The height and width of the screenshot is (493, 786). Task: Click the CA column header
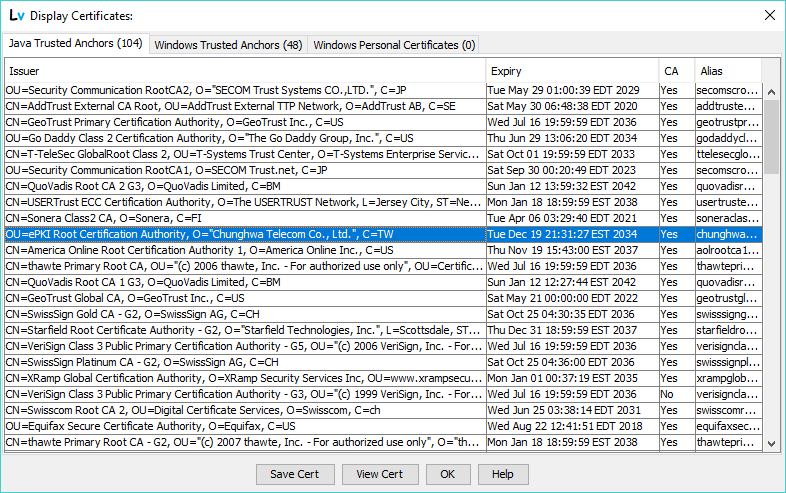click(x=676, y=71)
